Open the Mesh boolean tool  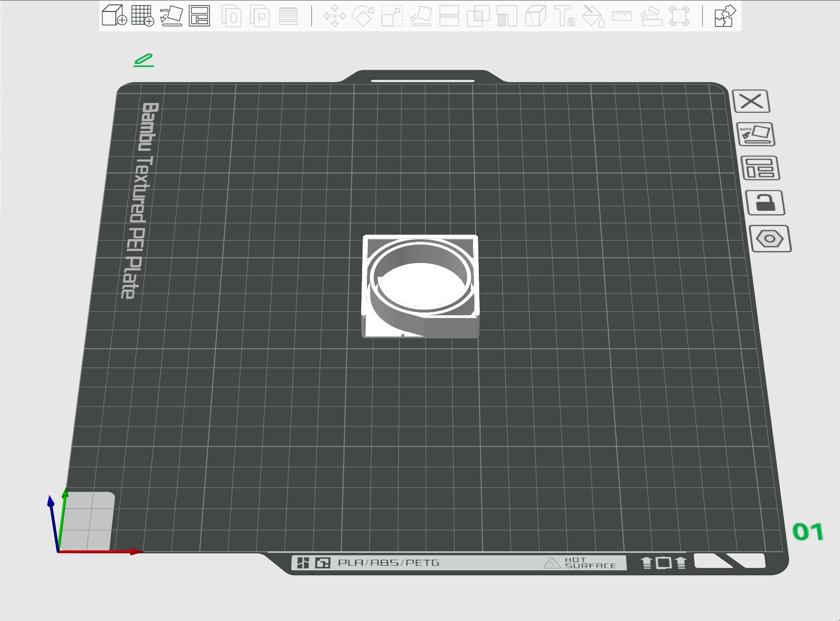478,16
